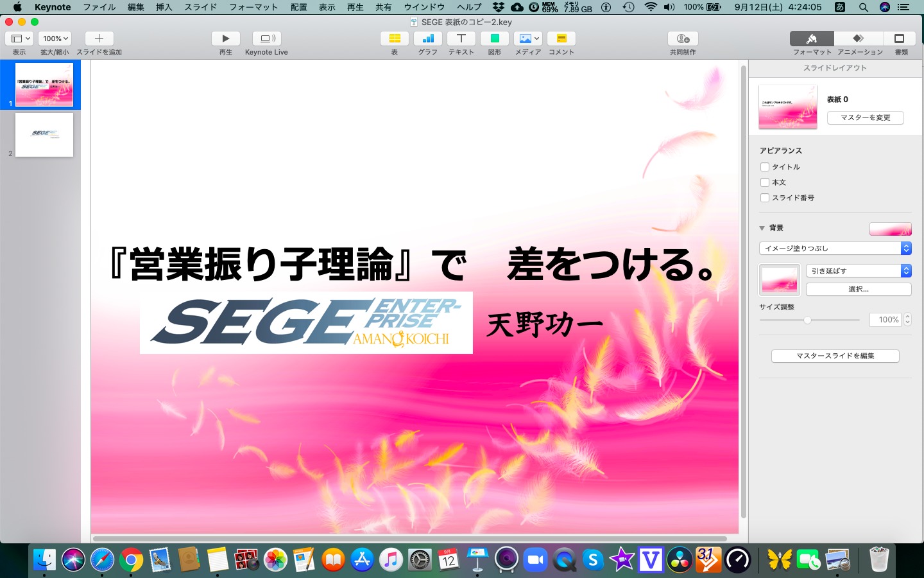Click the マスターを変更 button

(x=866, y=118)
